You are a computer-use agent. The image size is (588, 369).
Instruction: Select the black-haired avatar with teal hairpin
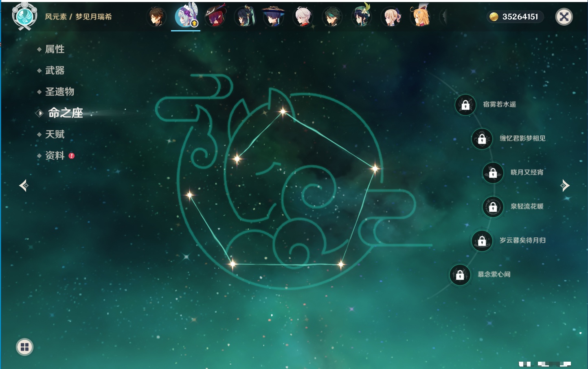[244, 16]
